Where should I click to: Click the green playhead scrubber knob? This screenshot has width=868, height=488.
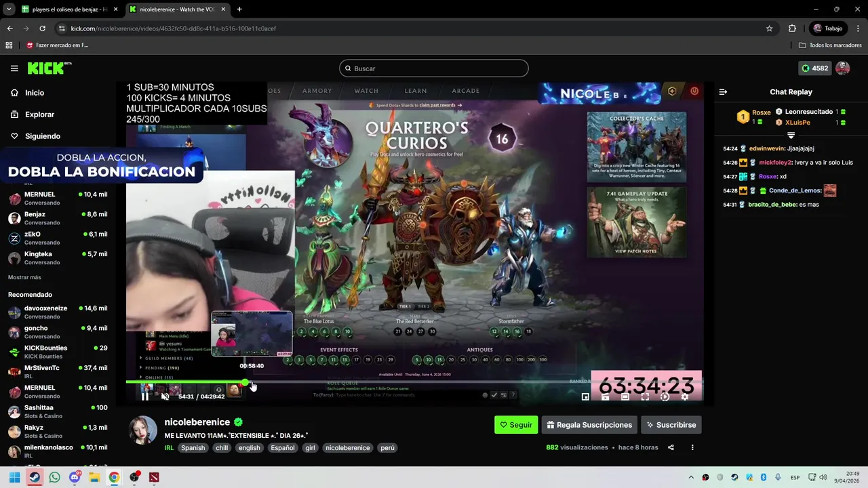click(x=245, y=382)
